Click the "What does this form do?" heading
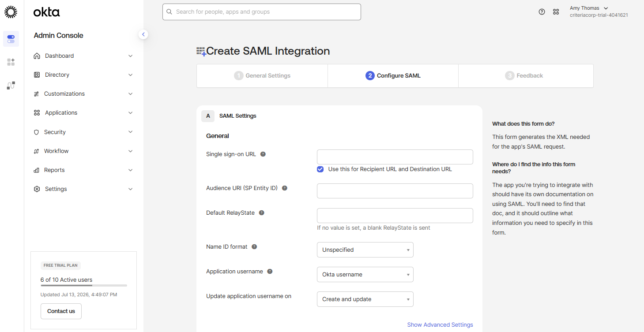The height and width of the screenshot is (332, 644). click(523, 124)
